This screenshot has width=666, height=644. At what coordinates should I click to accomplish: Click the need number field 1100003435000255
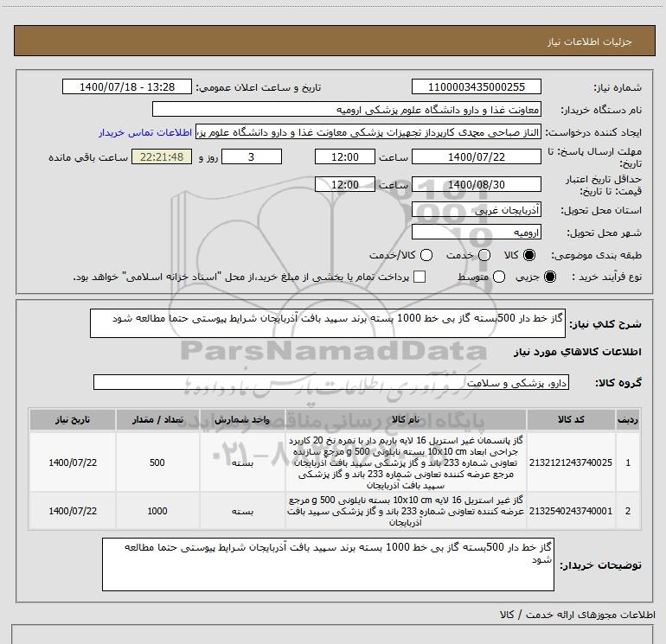(x=476, y=87)
